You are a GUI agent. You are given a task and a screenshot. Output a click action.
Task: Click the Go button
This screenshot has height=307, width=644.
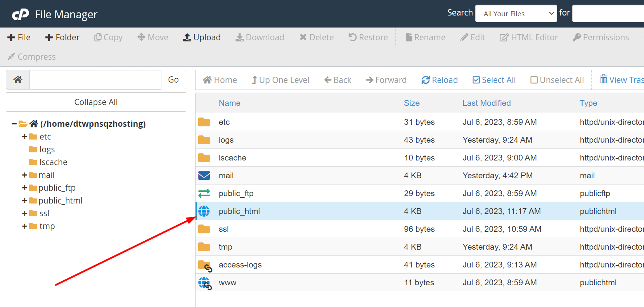point(173,79)
